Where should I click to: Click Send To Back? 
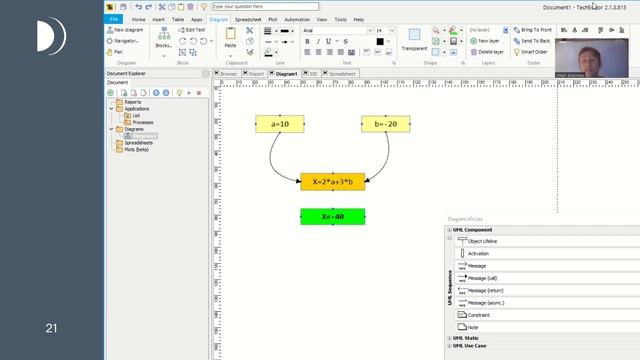(532, 41)
